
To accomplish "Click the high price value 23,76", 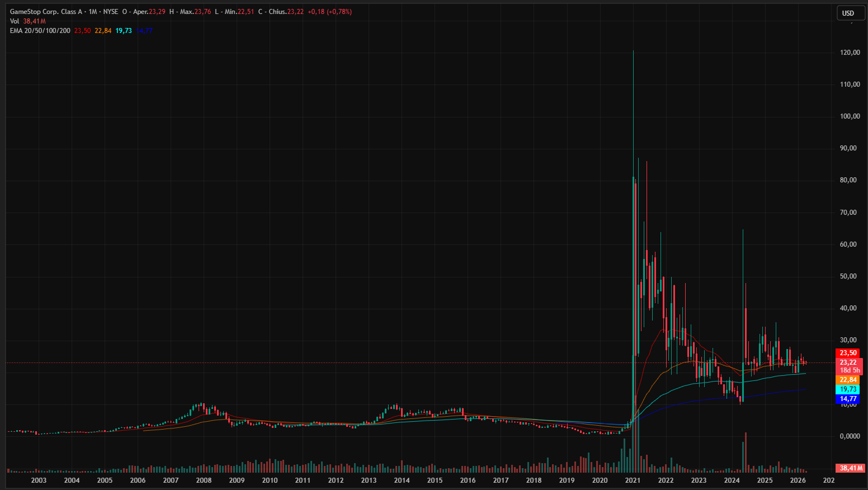I will [x=203, y=12].
